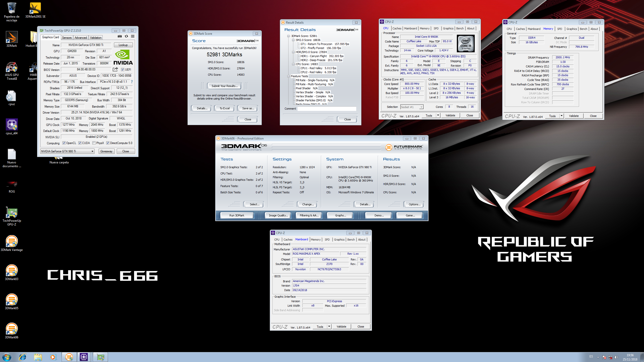This screenshot has height=362, width=644.
Task: Open the ASUS GPU TweakII shortcut
Action: point(12,71)
